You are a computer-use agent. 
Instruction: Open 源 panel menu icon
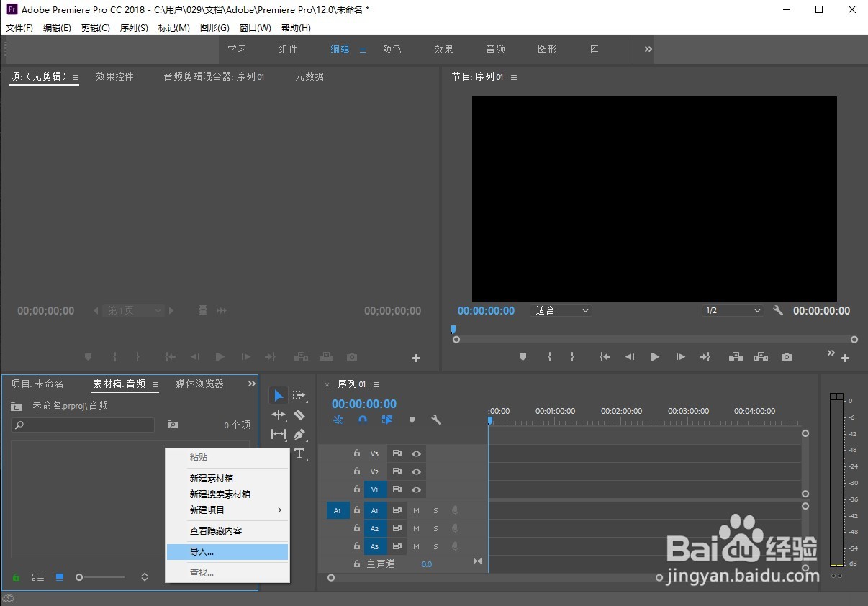[x=75, y=77]
